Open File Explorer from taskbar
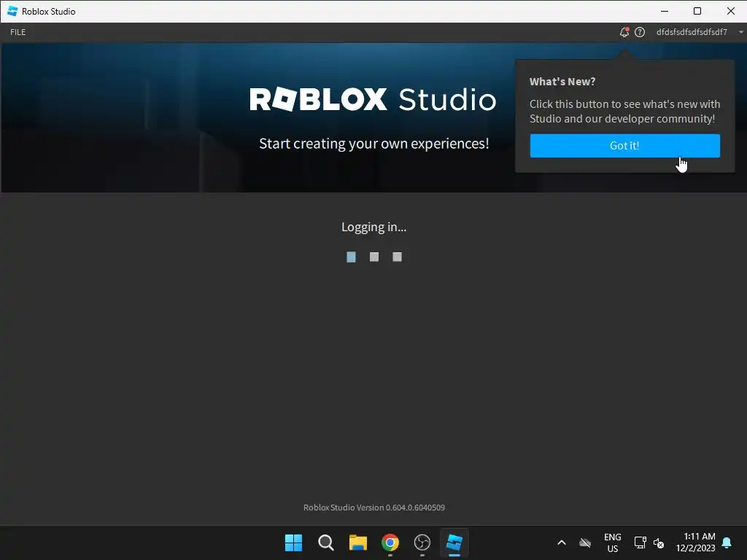This screenshot has width=747, height=560. tap(357, 542)
